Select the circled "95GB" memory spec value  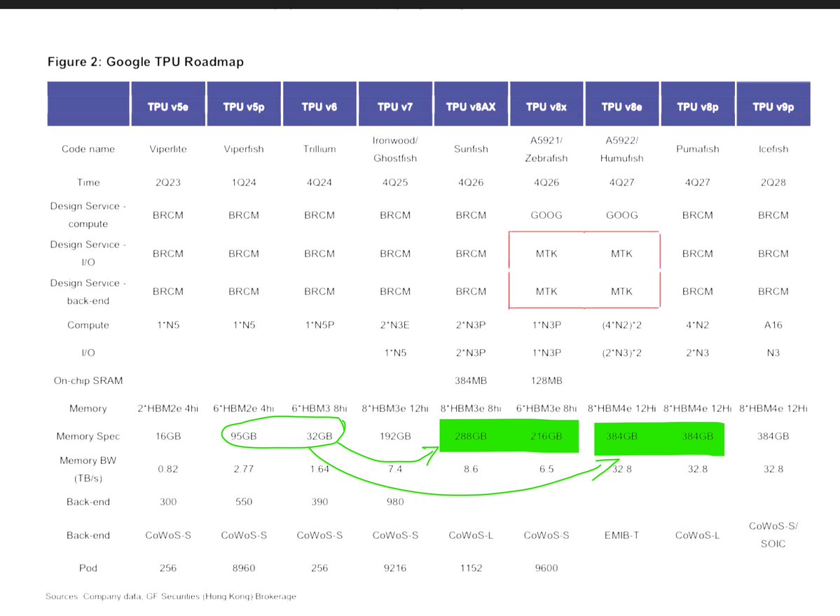[x=244, y=436]
